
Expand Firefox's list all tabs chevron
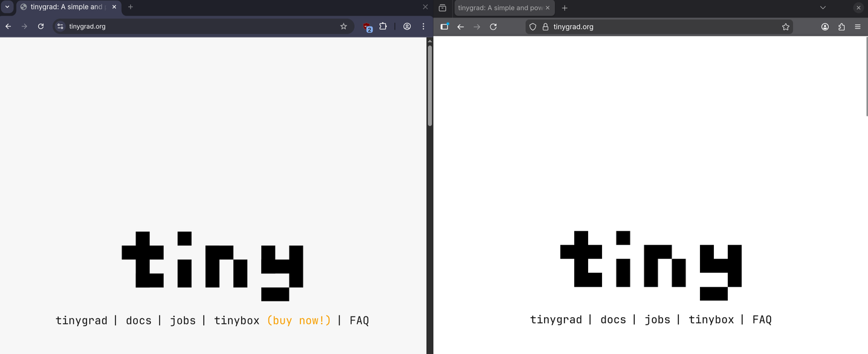pos(822,8)
